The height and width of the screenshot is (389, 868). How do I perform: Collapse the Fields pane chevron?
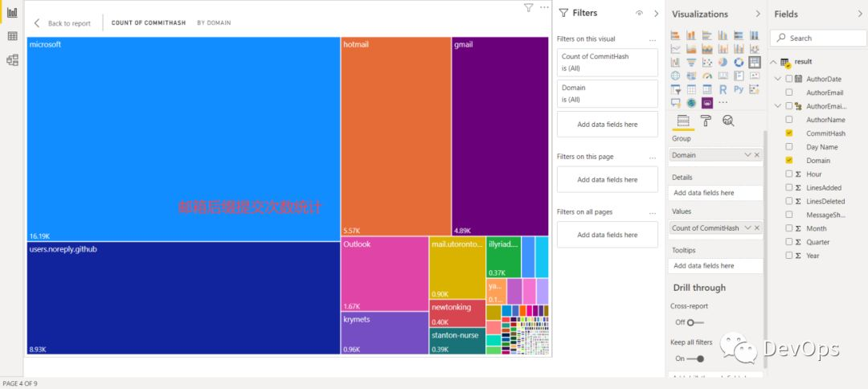(x=860, y=14)
